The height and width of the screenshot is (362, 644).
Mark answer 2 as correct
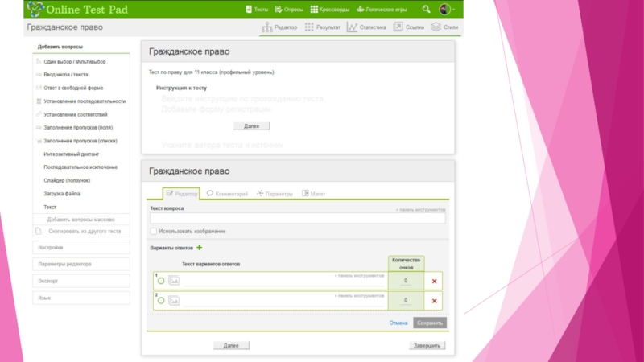161,301
